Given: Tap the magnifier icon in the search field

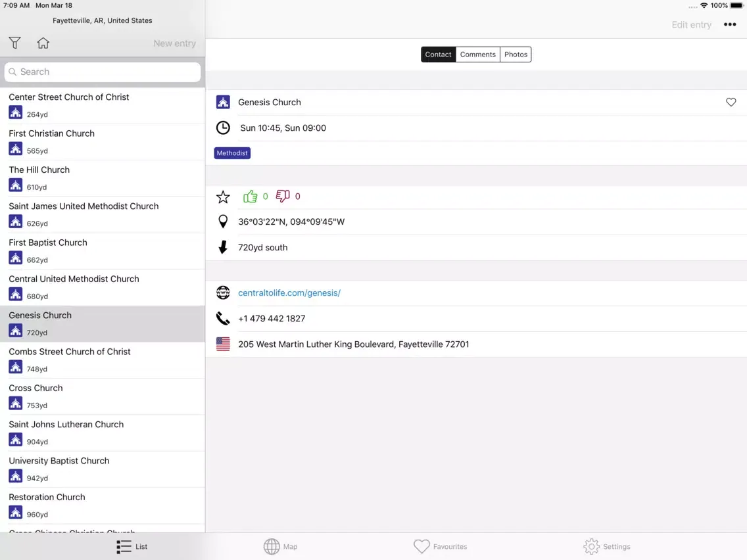Looking at the screenshot, I should coord(13,72).
